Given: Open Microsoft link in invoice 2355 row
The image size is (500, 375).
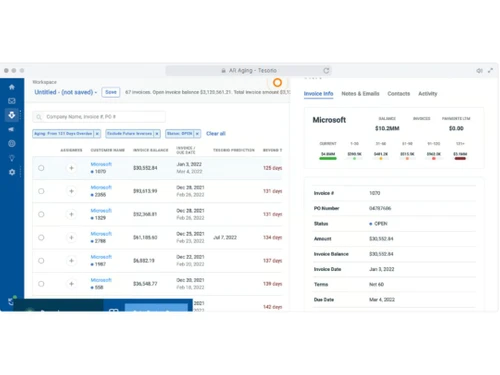Looking at the screenshot, I should coord(101,187).
